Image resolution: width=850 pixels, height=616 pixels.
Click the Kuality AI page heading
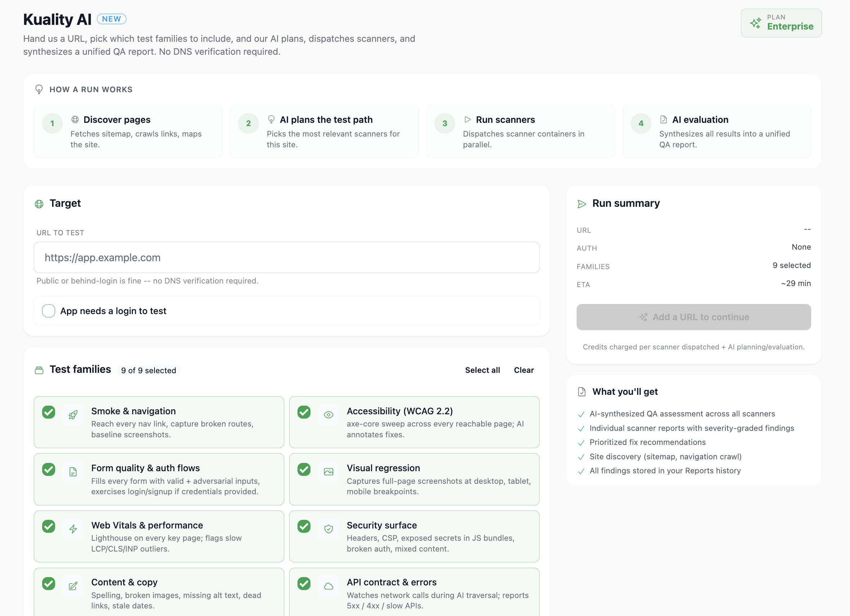(x=57, y=19)
